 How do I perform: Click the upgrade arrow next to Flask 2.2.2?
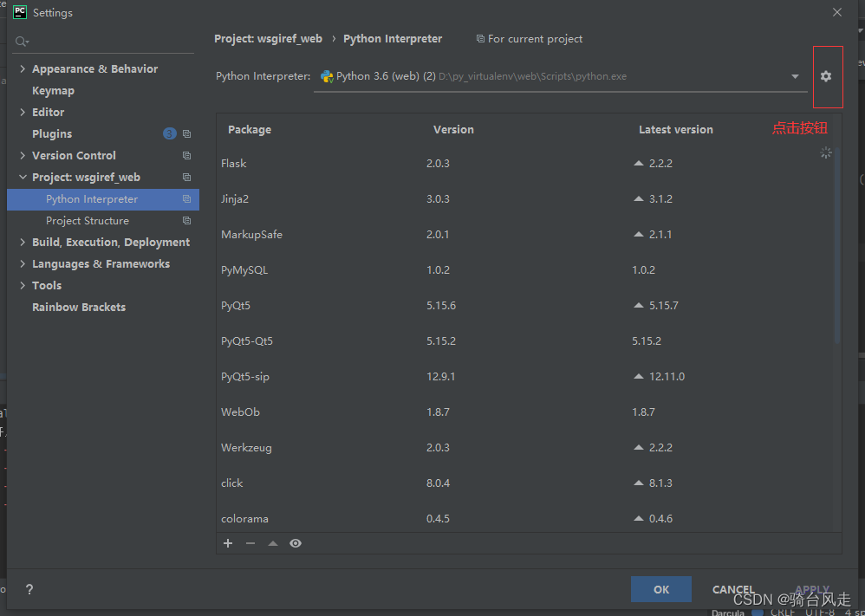[639, 163]
